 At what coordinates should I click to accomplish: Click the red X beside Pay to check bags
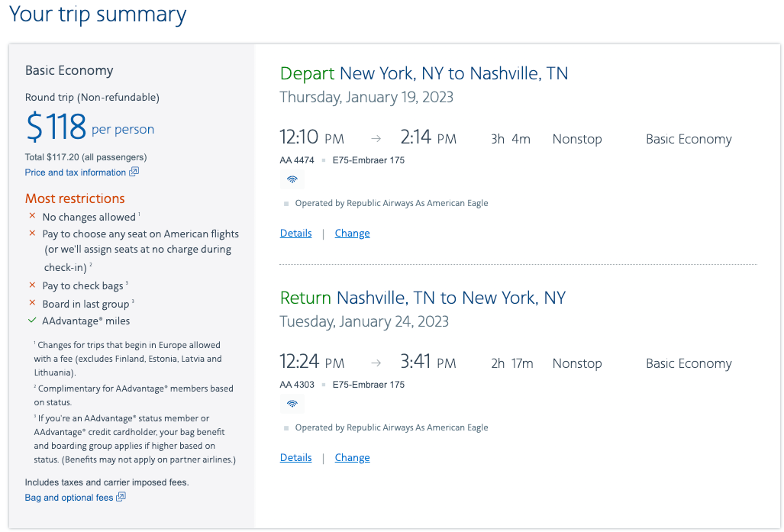[x=32, y=285]
